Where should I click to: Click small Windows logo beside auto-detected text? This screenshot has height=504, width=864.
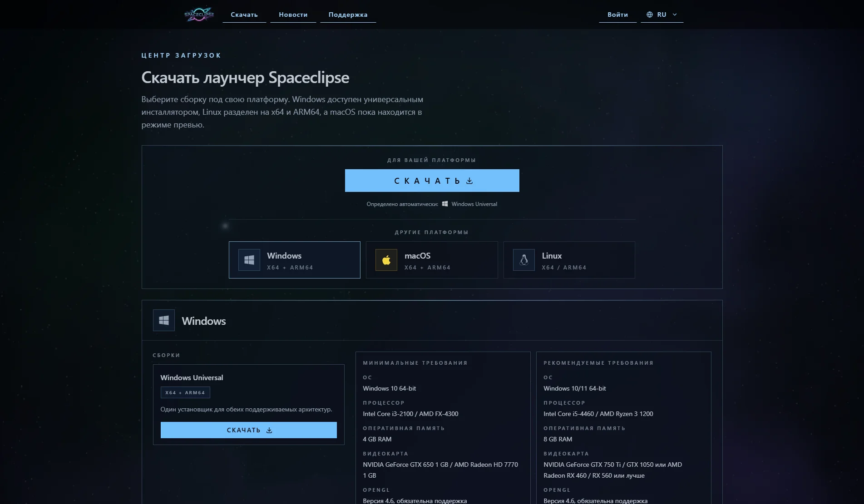pos(445,204)
